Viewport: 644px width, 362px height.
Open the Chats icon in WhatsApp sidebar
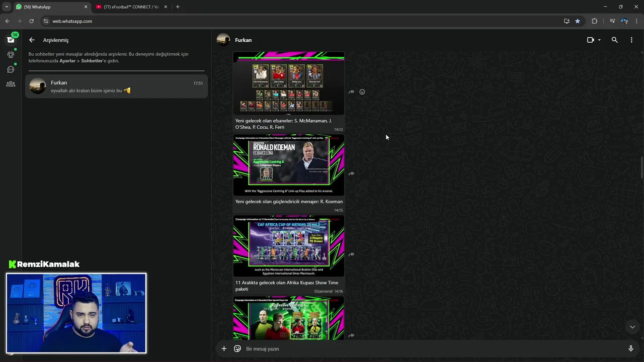tap(11, 40)
